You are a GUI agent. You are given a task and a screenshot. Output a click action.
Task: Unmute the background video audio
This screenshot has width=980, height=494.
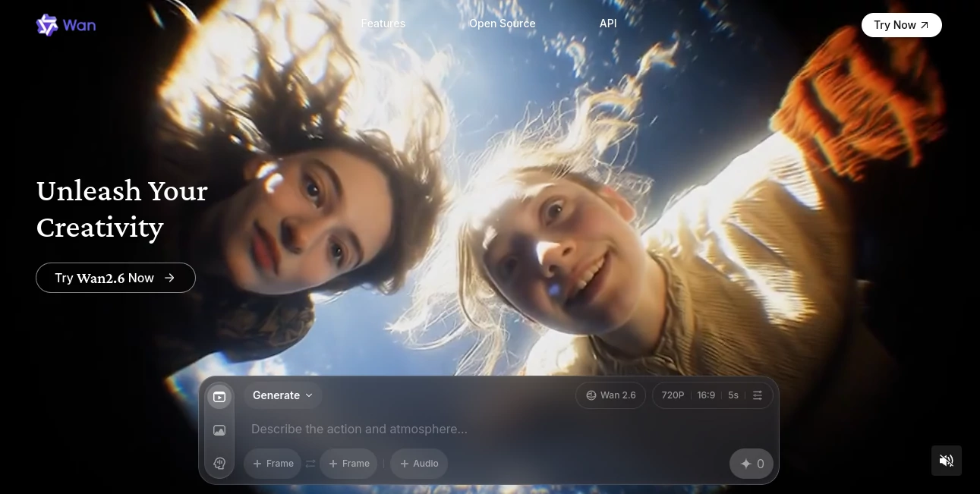tap(946, 461)
